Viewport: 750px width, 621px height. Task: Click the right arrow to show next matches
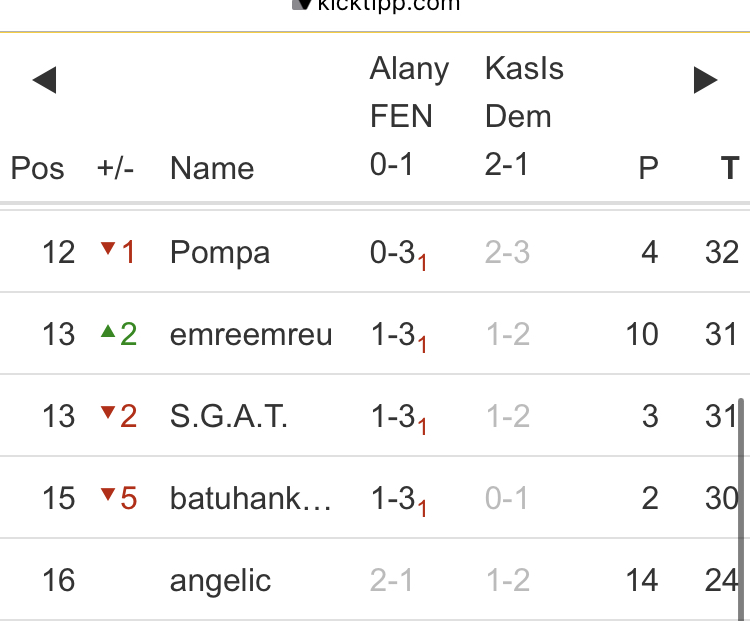(x=706, y=80)
